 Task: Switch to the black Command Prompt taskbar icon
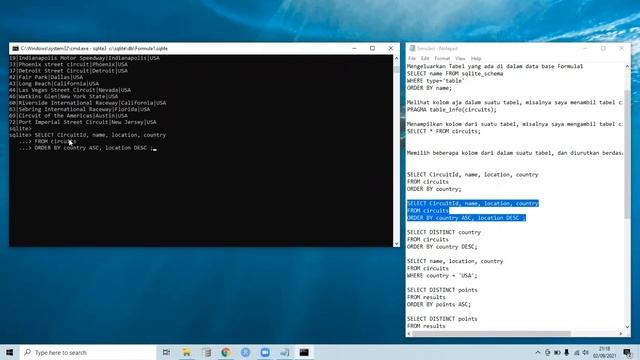click(304, 352)
